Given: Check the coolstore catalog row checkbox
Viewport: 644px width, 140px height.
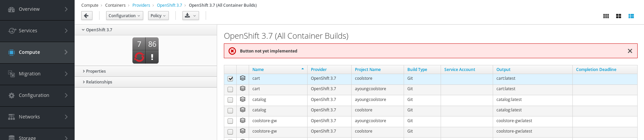Looking at the screenshot, I should click(x=230, y=111).
